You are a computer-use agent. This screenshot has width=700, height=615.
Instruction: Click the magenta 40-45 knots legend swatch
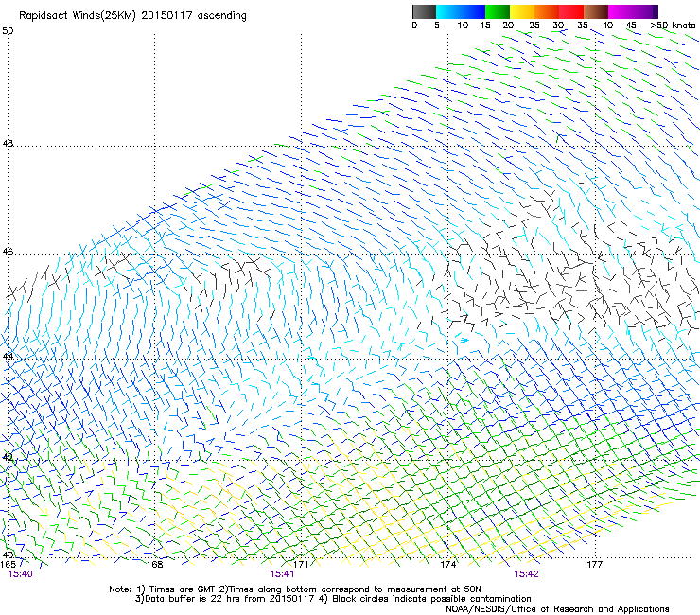tap(621, 11)
